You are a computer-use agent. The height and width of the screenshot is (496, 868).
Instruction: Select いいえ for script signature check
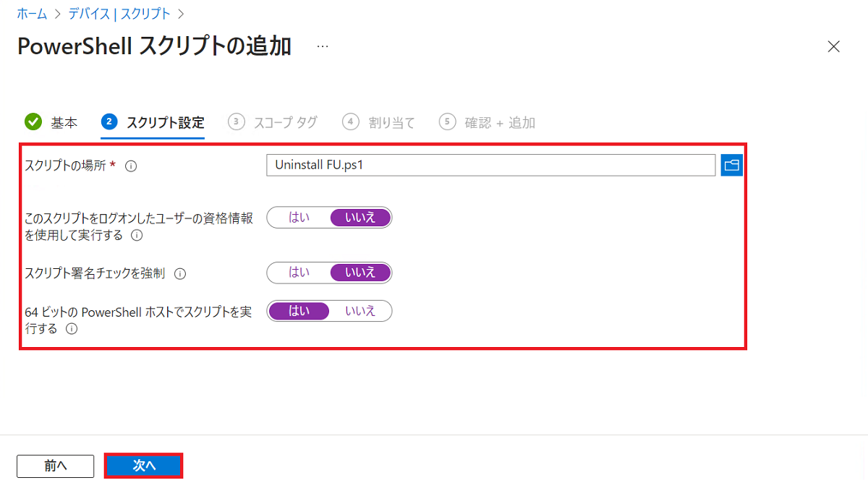pos(360,273)
